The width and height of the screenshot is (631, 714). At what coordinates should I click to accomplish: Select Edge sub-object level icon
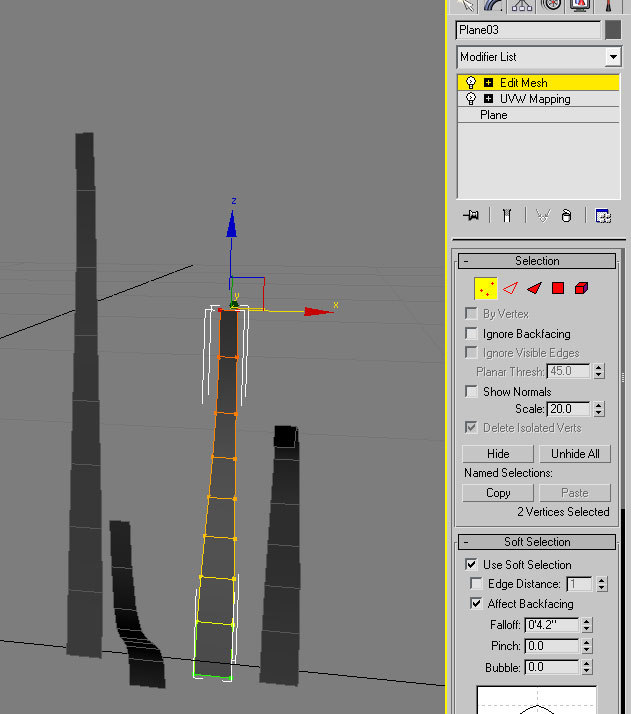[510, 288]
